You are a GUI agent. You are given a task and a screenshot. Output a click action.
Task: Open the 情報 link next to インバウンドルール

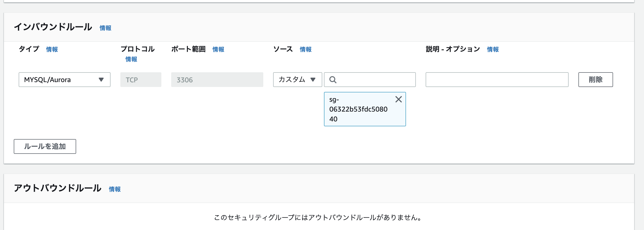[x=105, y=28]
